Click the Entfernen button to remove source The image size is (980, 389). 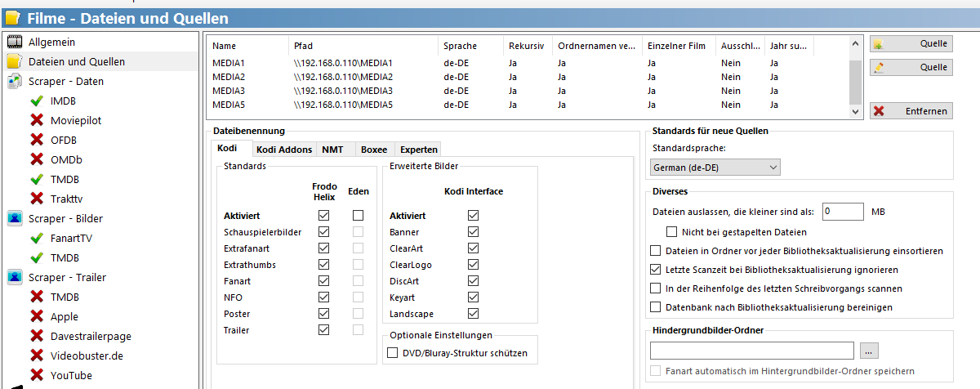[911, 110]
